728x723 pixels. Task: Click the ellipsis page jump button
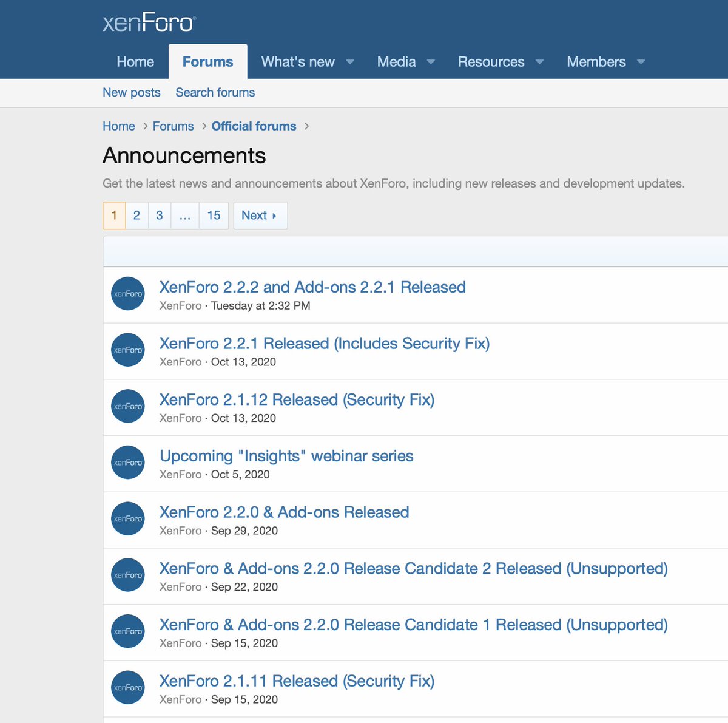pyautogui.click(x=185, y=216)
